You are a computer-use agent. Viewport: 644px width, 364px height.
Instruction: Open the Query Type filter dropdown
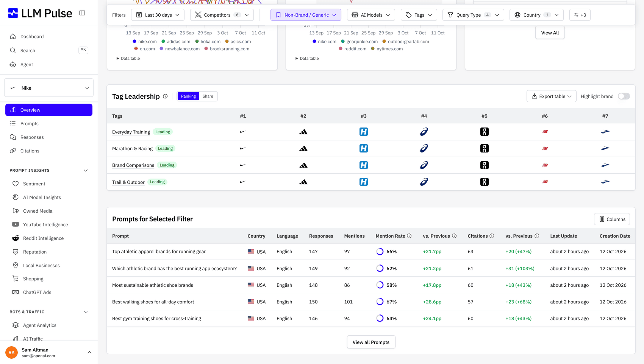point(473,15)
